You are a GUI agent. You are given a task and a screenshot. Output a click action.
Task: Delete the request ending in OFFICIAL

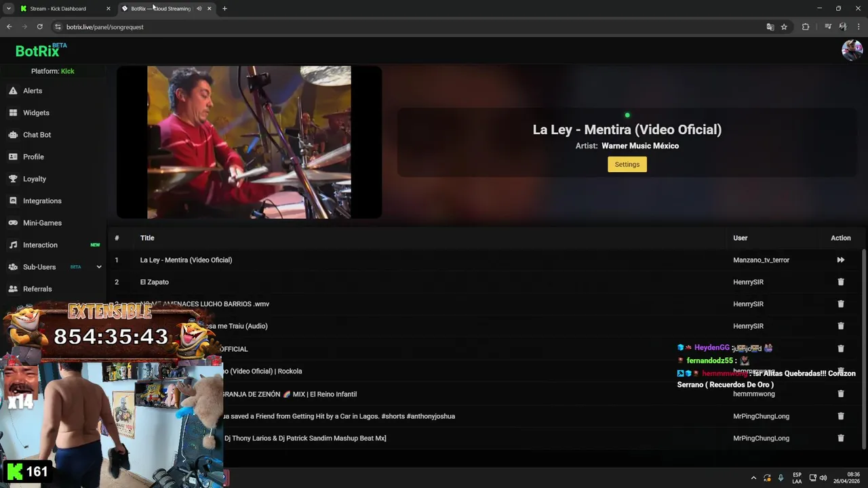click(841, 348)
